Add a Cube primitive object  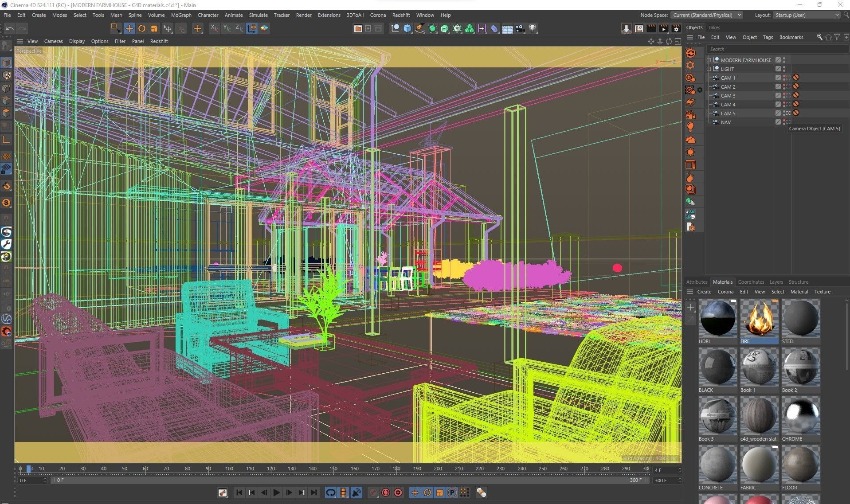click(x=407, y=28)
